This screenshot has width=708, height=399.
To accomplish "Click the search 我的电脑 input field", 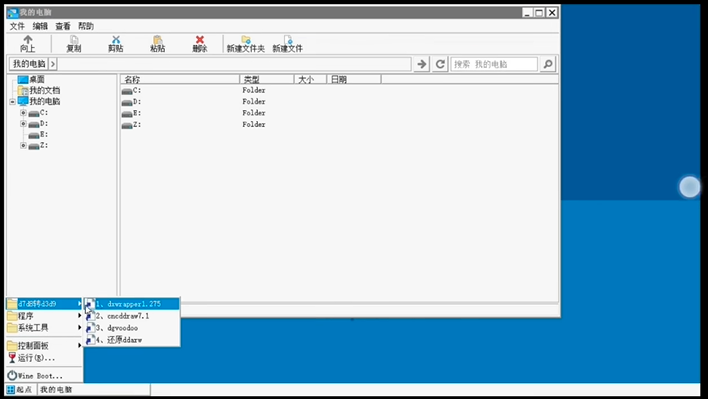I will tap(494, 64).
